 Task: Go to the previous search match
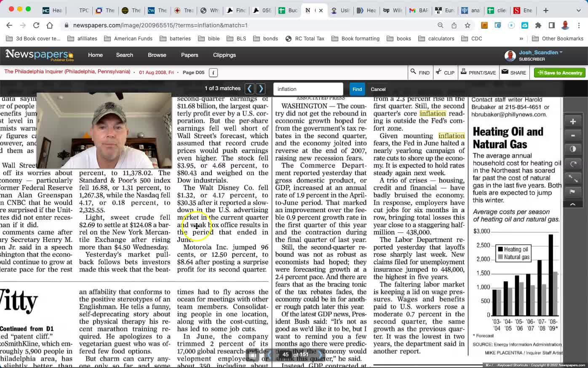pos(249,88)
